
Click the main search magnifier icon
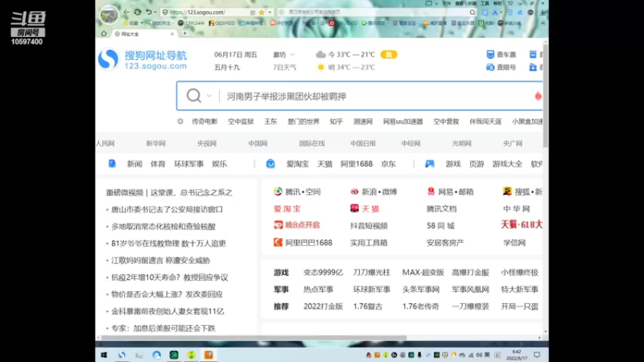(x=193, y=96)
